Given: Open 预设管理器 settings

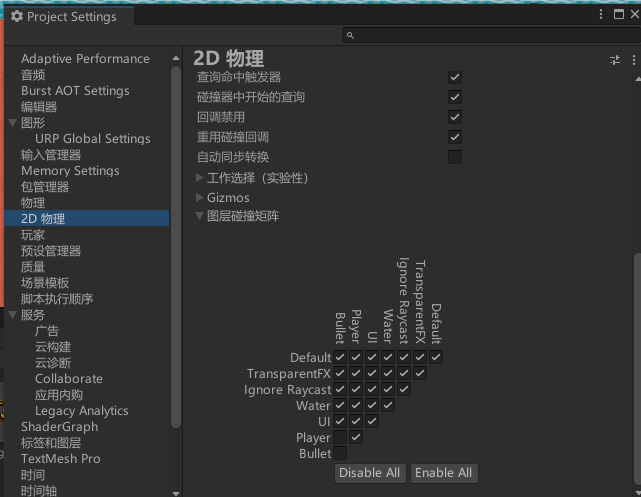Looking at the screenshot, I should [51, 251].
